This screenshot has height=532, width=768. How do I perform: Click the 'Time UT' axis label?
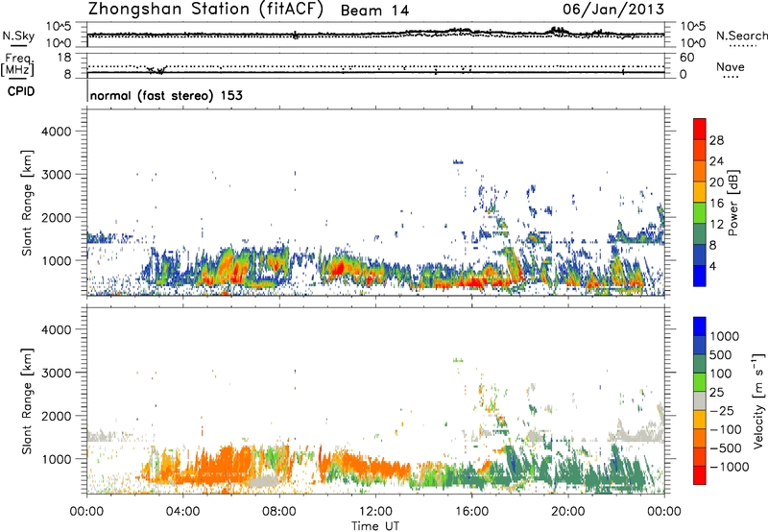click(375, 526)
